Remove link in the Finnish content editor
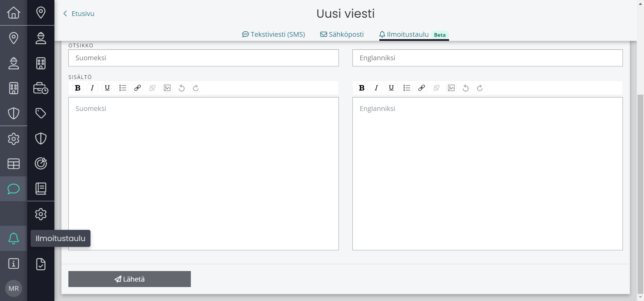644x301 pixels. click(x=152, y=88)
